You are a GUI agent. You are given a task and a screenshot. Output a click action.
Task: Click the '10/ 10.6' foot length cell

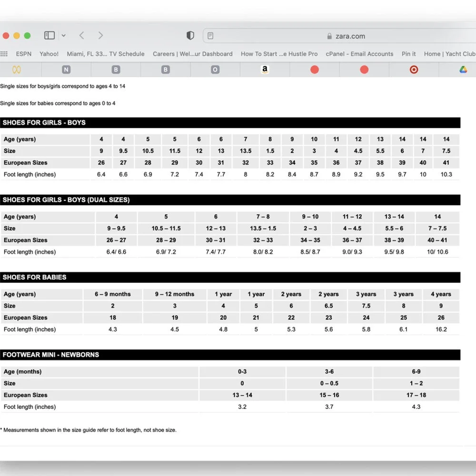coord(437,252)
